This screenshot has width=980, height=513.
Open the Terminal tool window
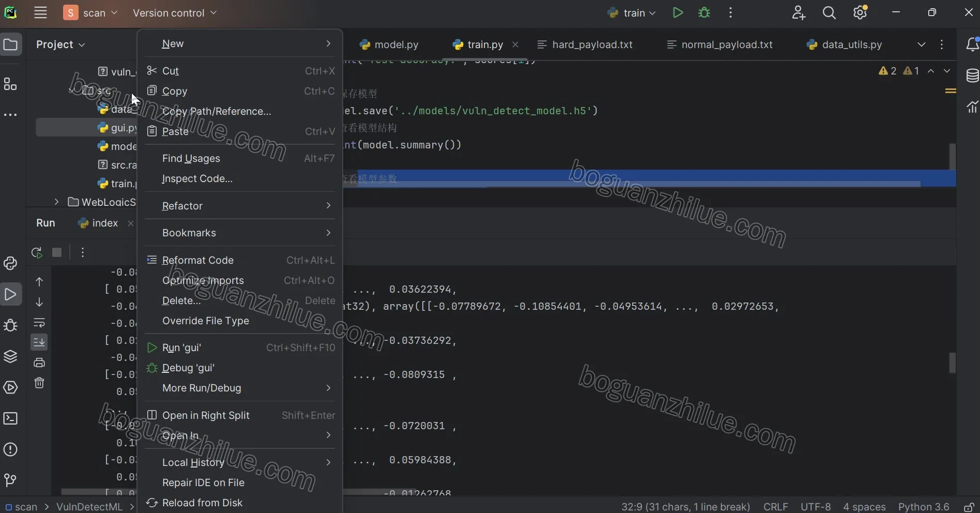click(10, 418)
